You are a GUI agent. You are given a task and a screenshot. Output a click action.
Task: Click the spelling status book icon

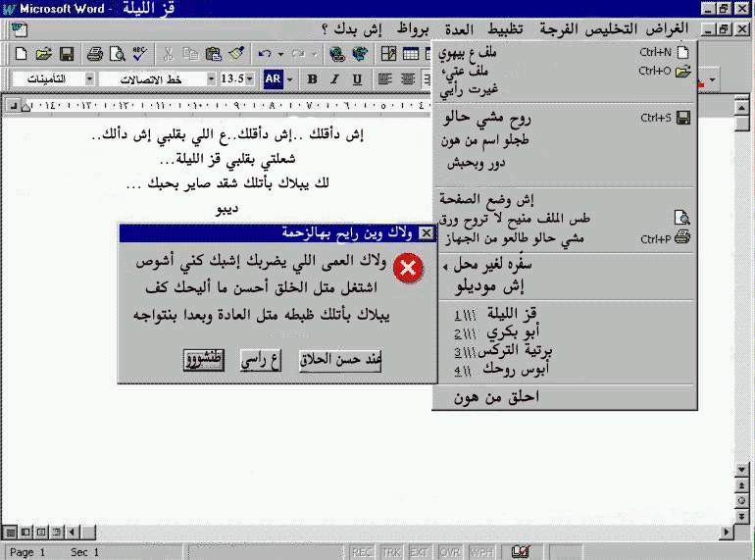pyautogui.click(x=522, y=552)
